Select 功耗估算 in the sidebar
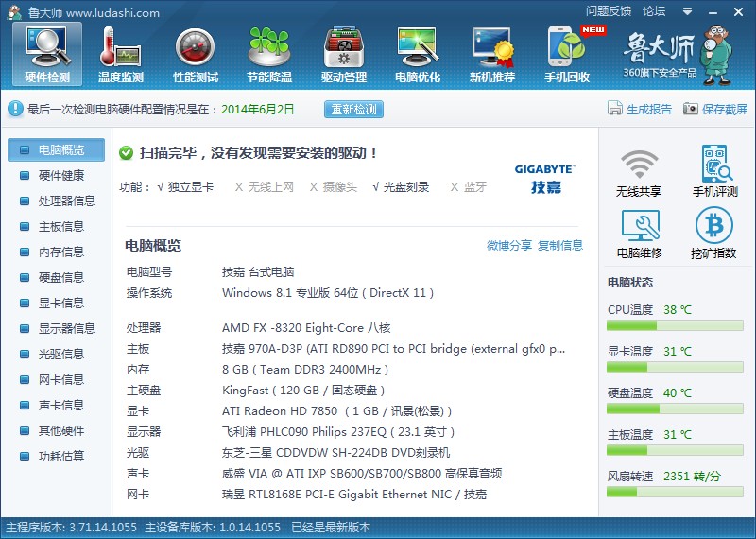Screen dimensions: 756x539 click(x=56, y=457)
